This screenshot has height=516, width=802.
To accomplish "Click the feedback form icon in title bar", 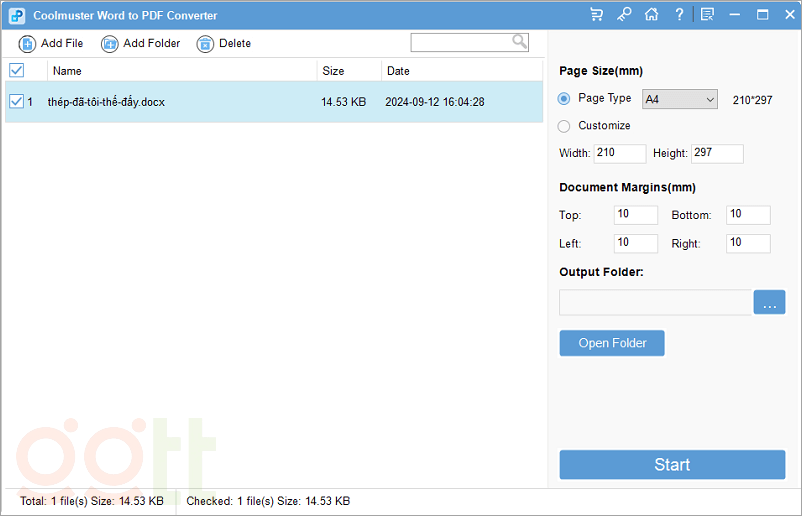I will tap(708, 15).
